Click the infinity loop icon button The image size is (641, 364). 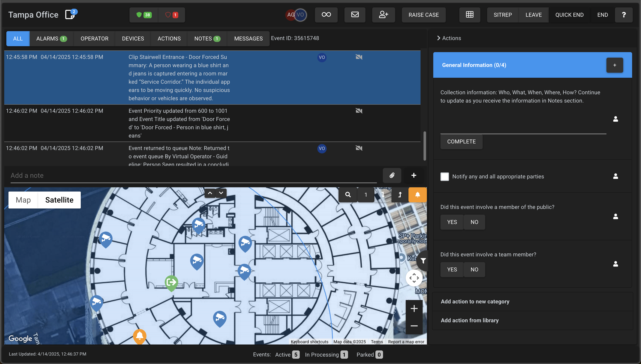(326, 15)
